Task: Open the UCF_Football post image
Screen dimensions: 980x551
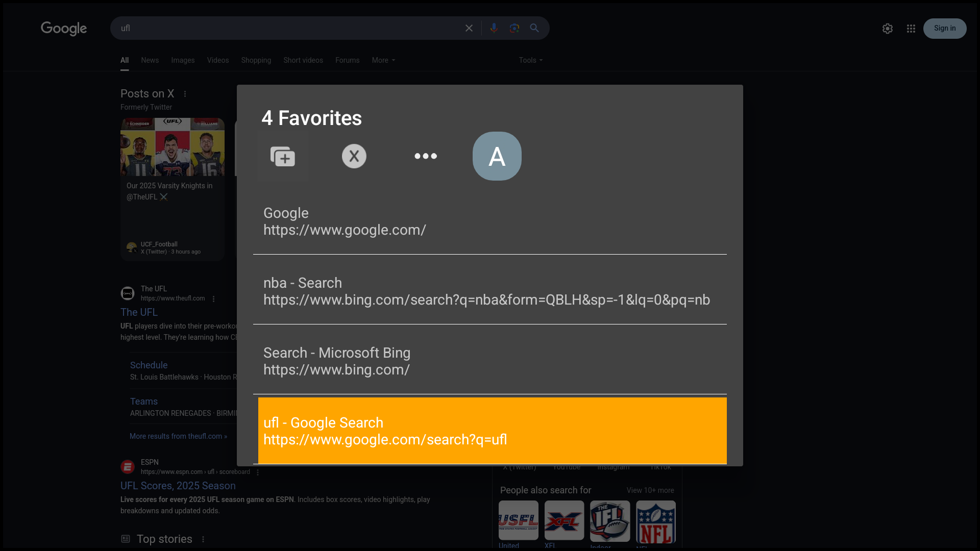Action: pos(173,147)
